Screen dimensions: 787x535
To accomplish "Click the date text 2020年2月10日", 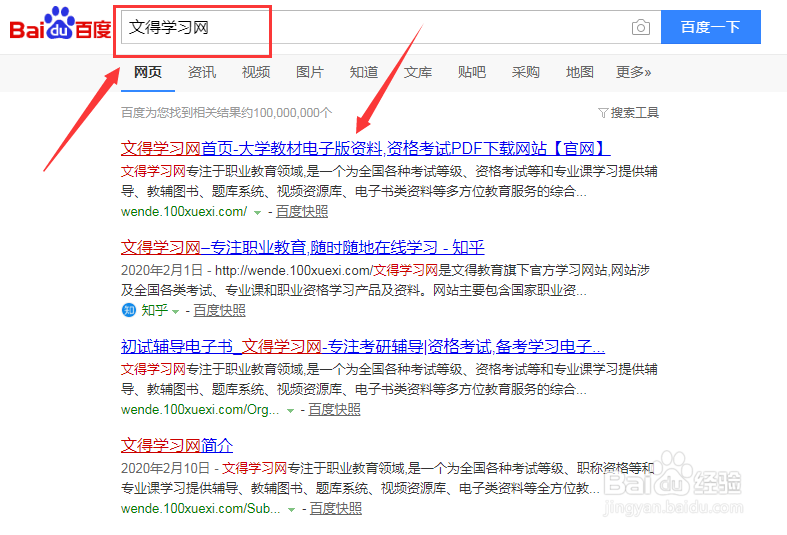I will click(x=165, y=468).
